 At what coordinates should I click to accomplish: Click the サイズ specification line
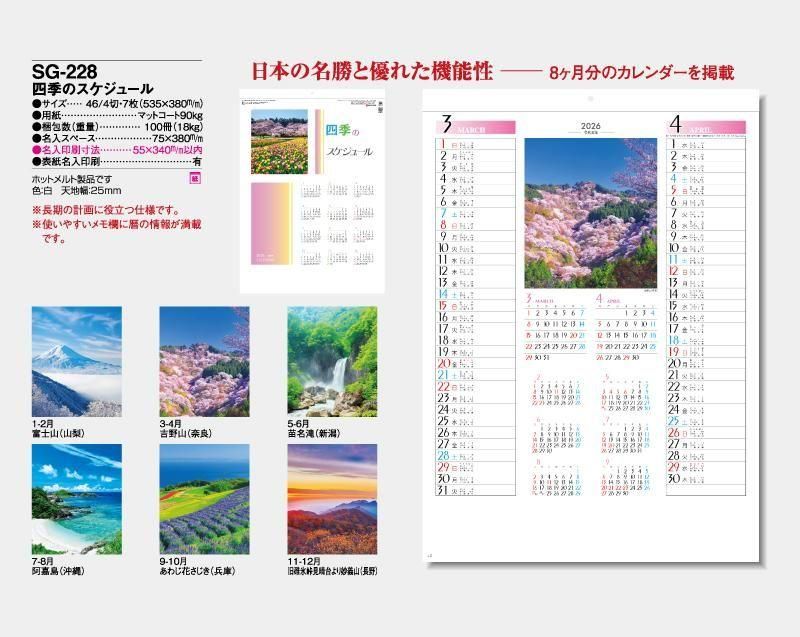tap(117, 103)
